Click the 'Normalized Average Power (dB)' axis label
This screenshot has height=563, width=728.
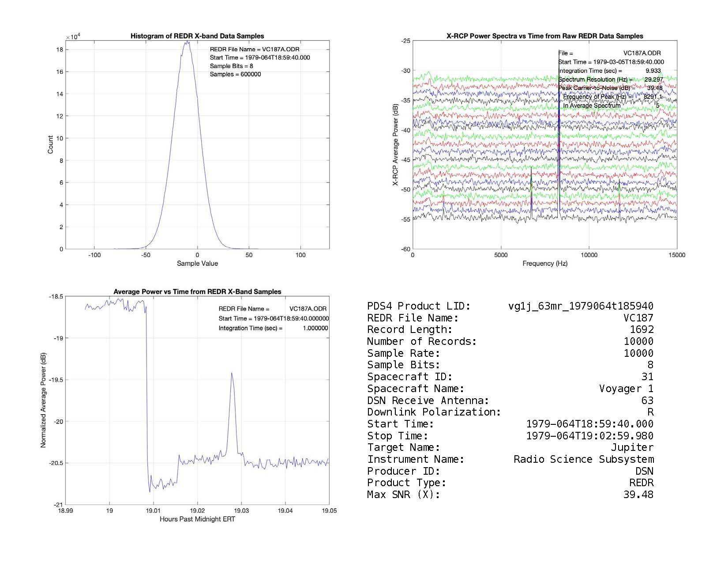pyautogui.click(x=43, y=401)
